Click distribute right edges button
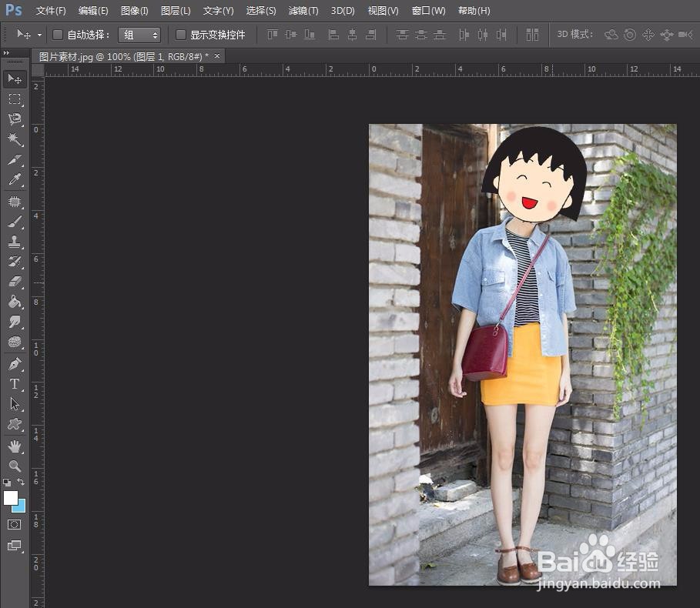 (501, 35)
